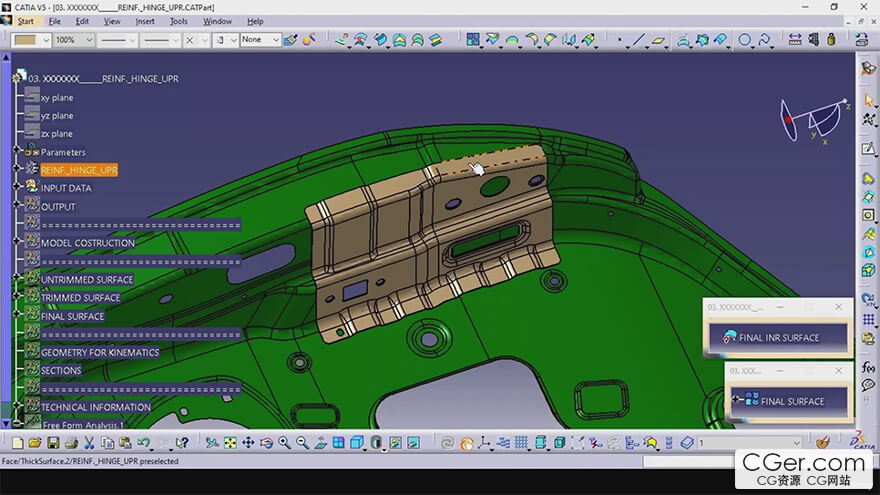Viewport: 880px width, 495px height.
Task: Select the Circle tool in top toolbar
Action: click(x=745, y=40)
